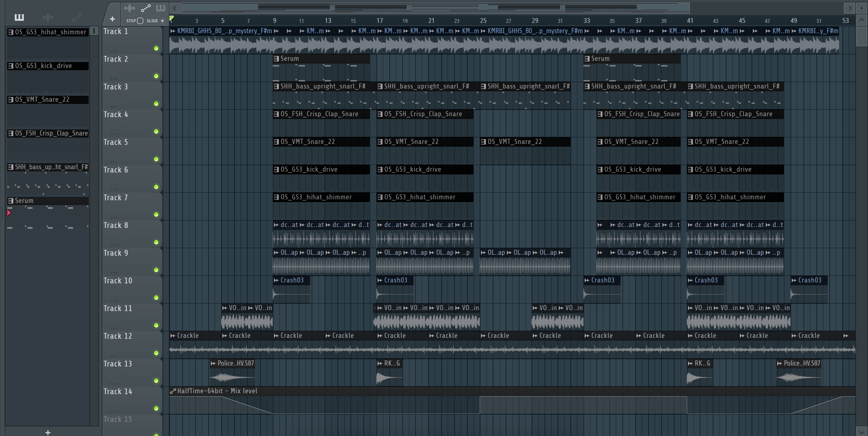Open the clip menu of KMRBI..y_F#m audio clip
The height and width of the screenshot is (436, 868).
pos(794,31)
